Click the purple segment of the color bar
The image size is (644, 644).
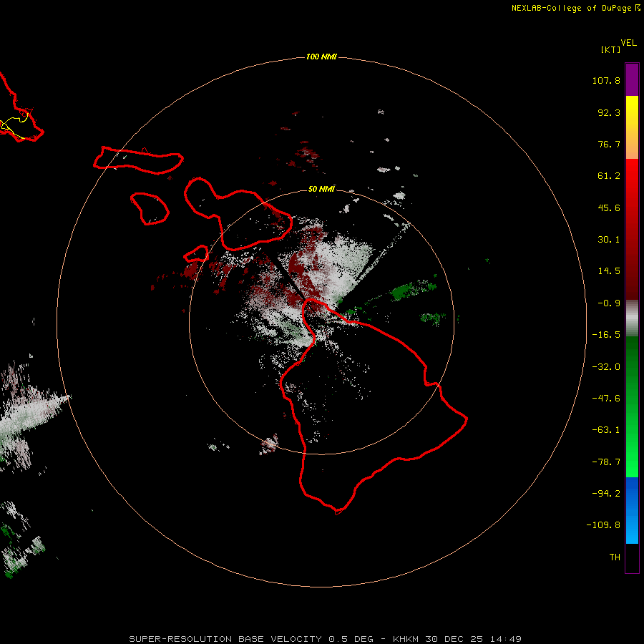[632, 79]
